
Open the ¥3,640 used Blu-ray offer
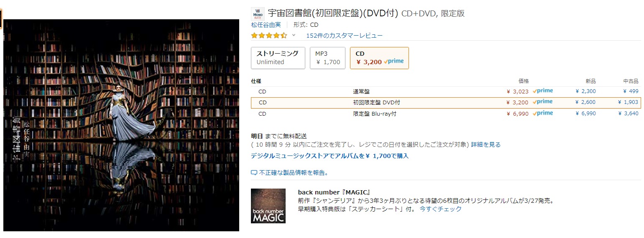pyautogui.click(x=628, y=114)
